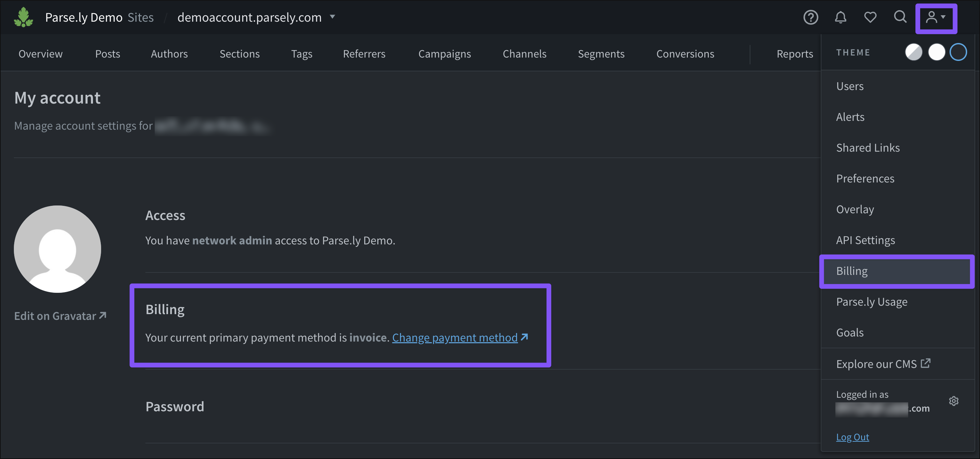The height and width of the screenshot is (459, 980).
Task: Select Goals in the account menu
Action: [x=897, y=332]
